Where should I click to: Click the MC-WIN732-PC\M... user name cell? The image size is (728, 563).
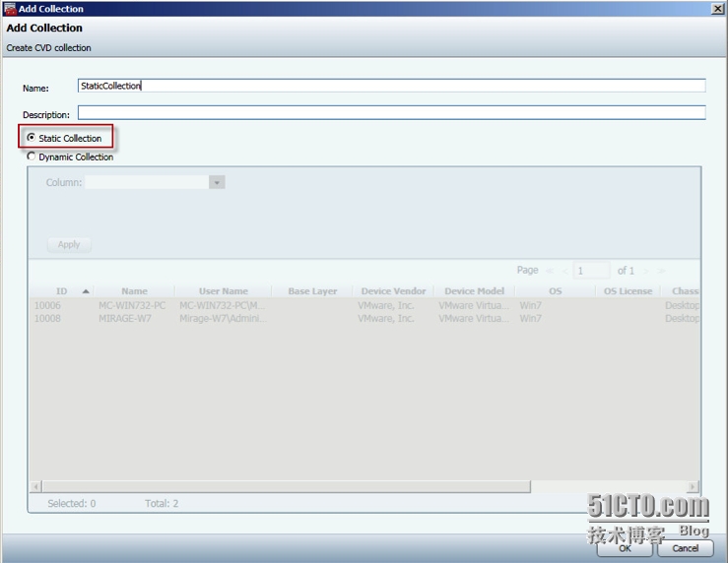click(222, 305)
